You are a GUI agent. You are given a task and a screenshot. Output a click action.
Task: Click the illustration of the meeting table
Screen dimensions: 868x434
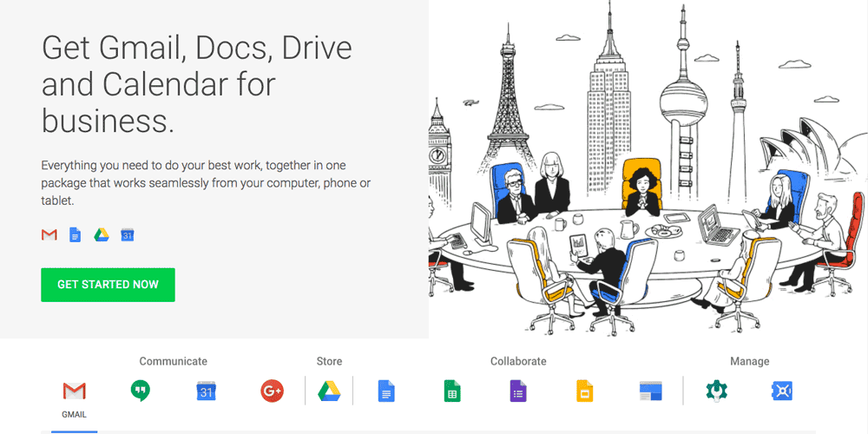[648, 169]
